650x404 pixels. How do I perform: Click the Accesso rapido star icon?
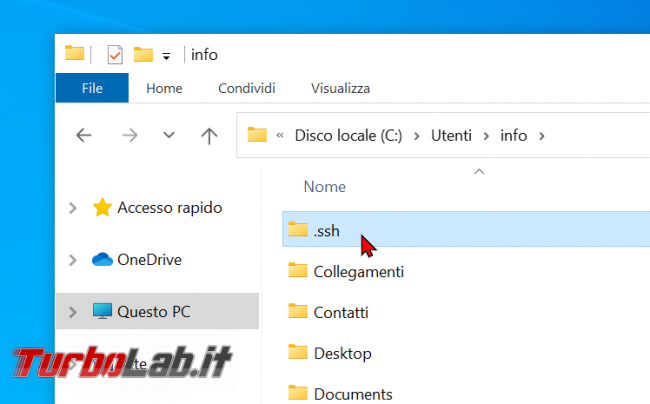point(102,207)
